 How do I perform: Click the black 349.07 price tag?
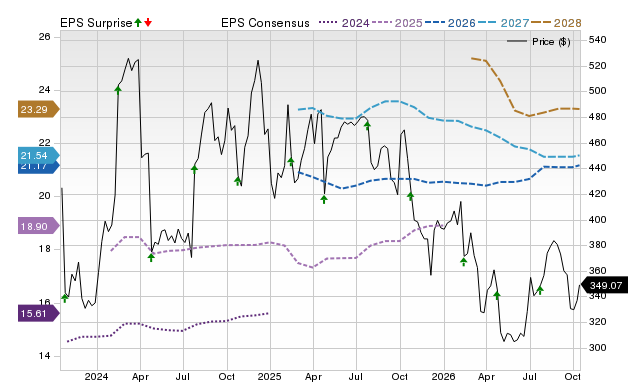point(604,285)
